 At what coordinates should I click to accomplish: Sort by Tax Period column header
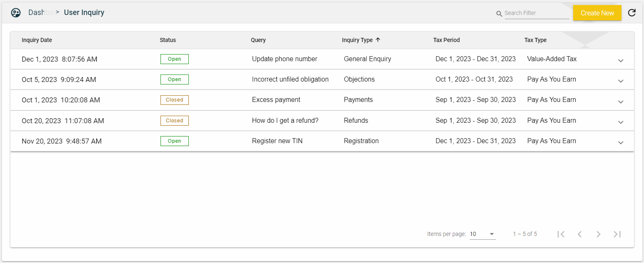coord(446,40)
